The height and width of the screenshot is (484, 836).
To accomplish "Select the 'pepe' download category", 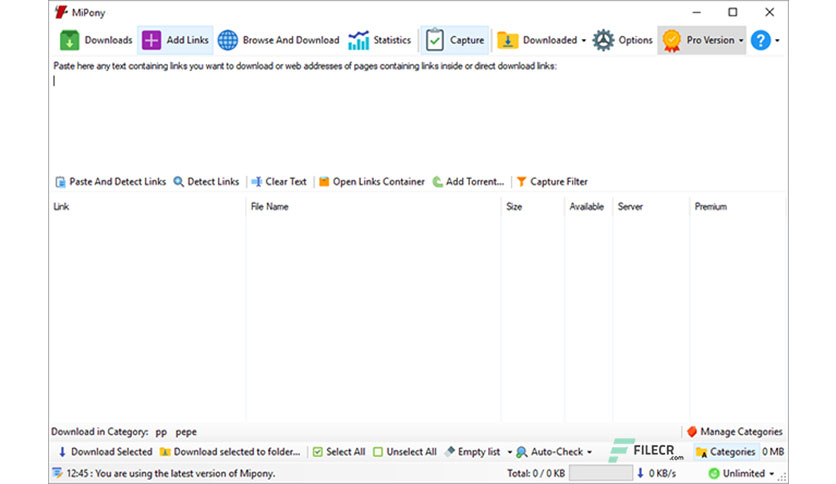I will coord(186,432).
